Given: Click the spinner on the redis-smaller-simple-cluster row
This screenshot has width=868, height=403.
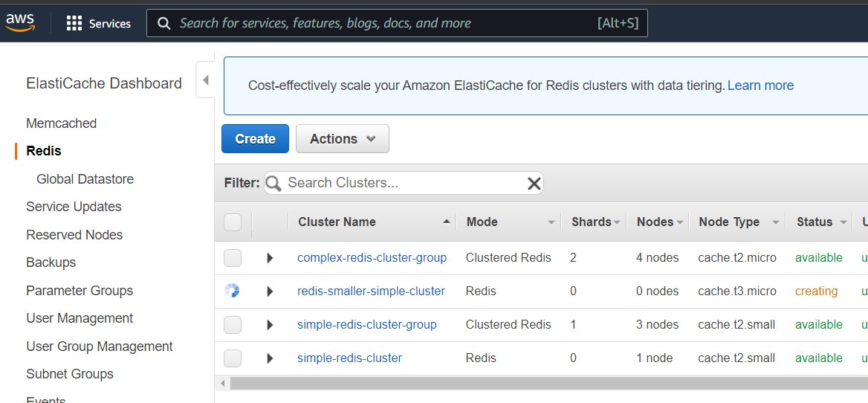Looking at the screenshot, I should click(232, 291).
